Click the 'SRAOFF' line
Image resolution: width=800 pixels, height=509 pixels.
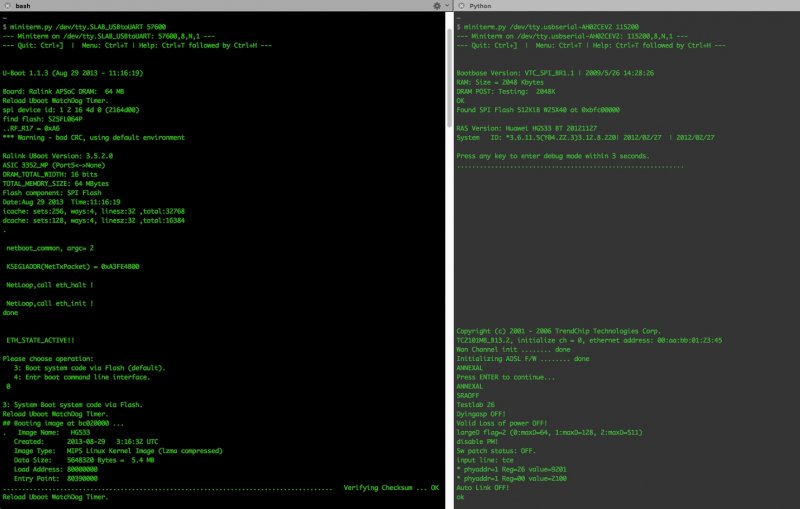tap(468, 396)
